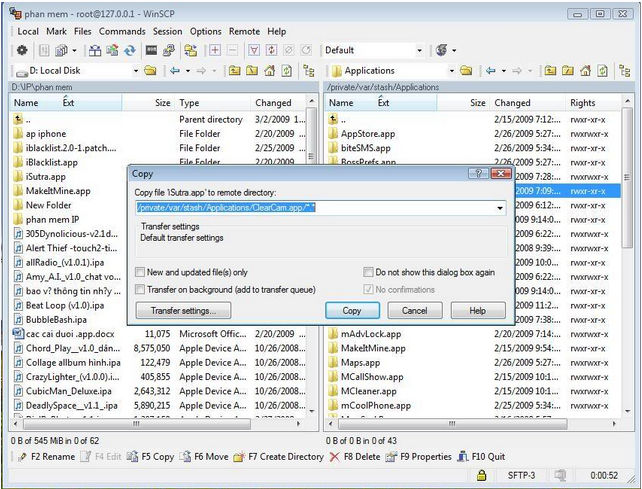Expand the queue icon dropdown arrow
This screenshot has width=642, height=489.
74,50
